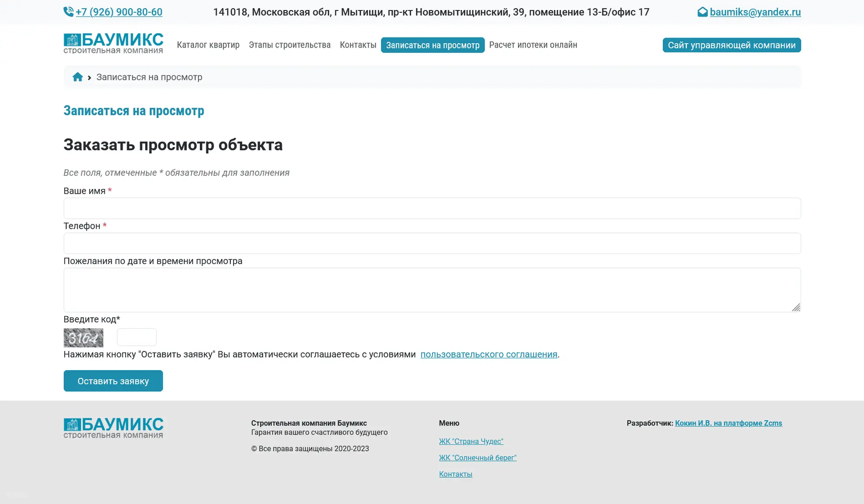Click the home icon in breadcrumb
Screen dimensions: 864x504
pos(78,77)
